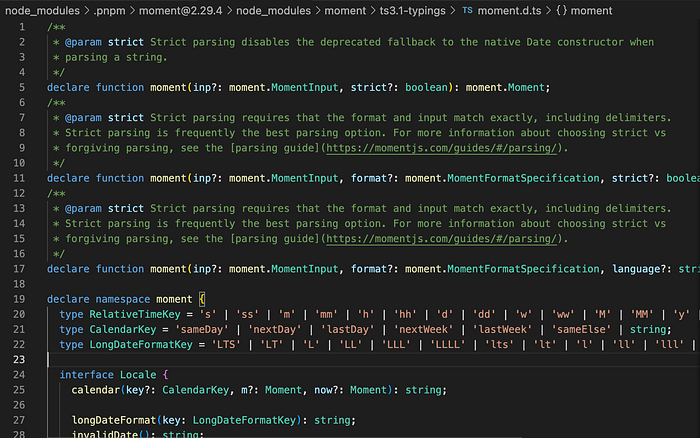Click 'sameDay' string literal on line 21
Image resolution: width=700 pixels, height=438 pixels.
(202, 329)
